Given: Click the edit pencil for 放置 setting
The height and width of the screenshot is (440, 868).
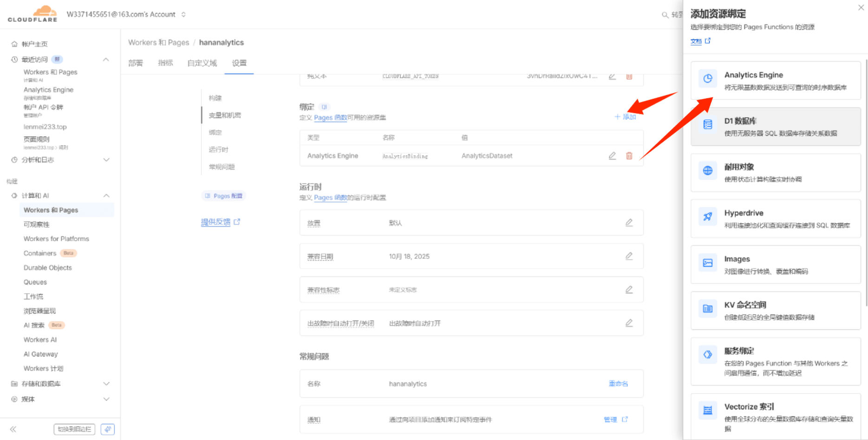Looking at the screenshot, I should click(x=629, y=223).
